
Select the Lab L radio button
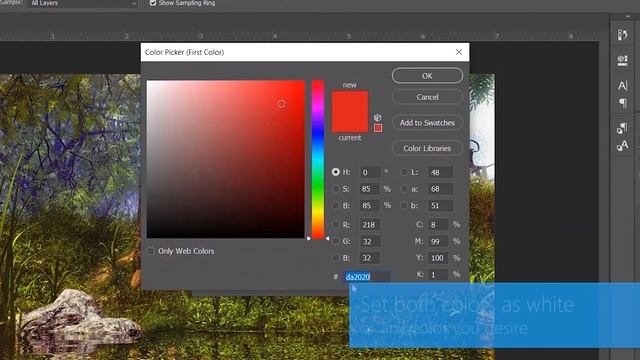[404, 172]
